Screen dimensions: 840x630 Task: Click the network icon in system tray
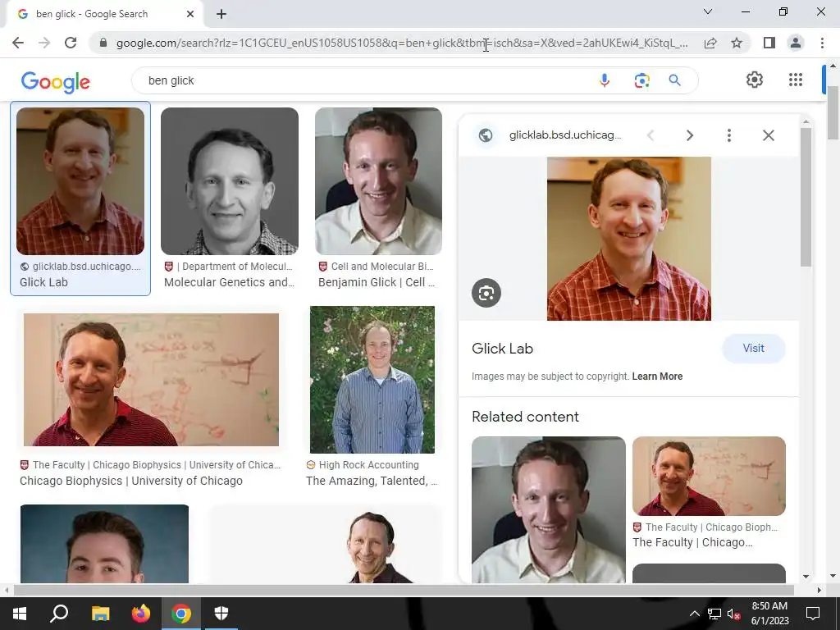coord(714,614)
